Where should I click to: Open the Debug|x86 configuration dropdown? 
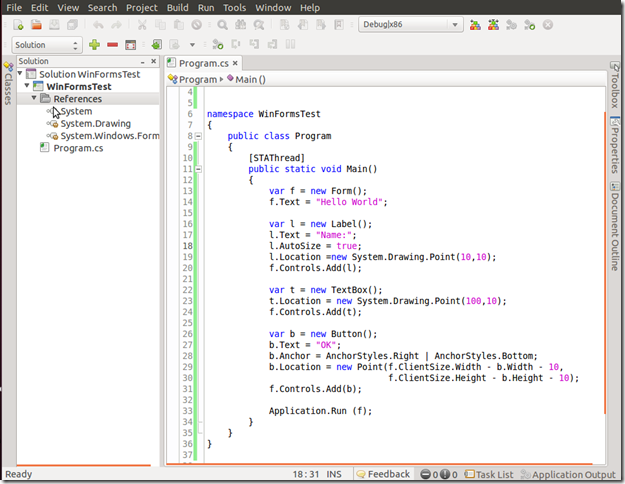[410, 24]
